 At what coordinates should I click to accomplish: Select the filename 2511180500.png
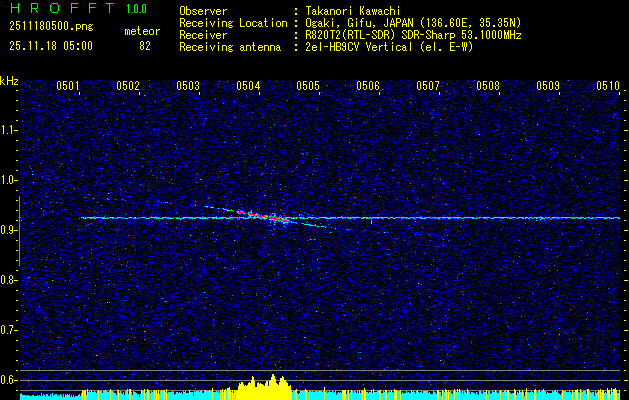(x=51, y=27)
